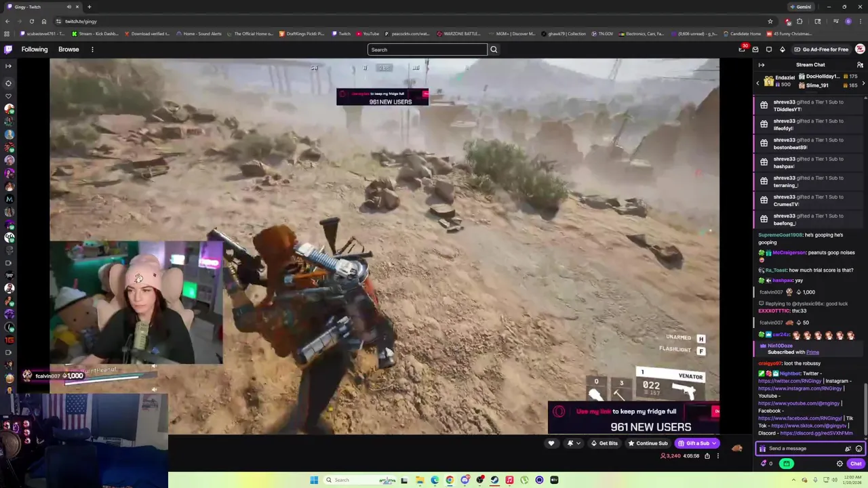Reload the page with refresh icon

tap(32, 21)
